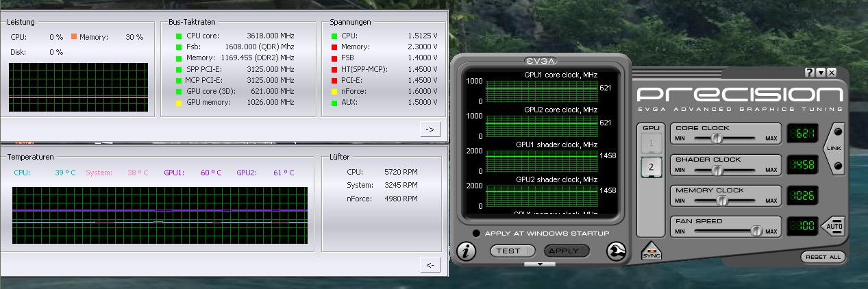Viewport: 868px width, 289px height.
Task: Click the SYNC button in EVGA Precision
Action: pos(652,251)
